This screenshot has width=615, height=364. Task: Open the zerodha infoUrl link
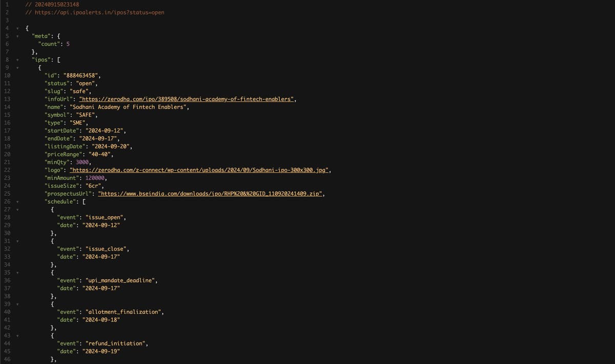187,99
